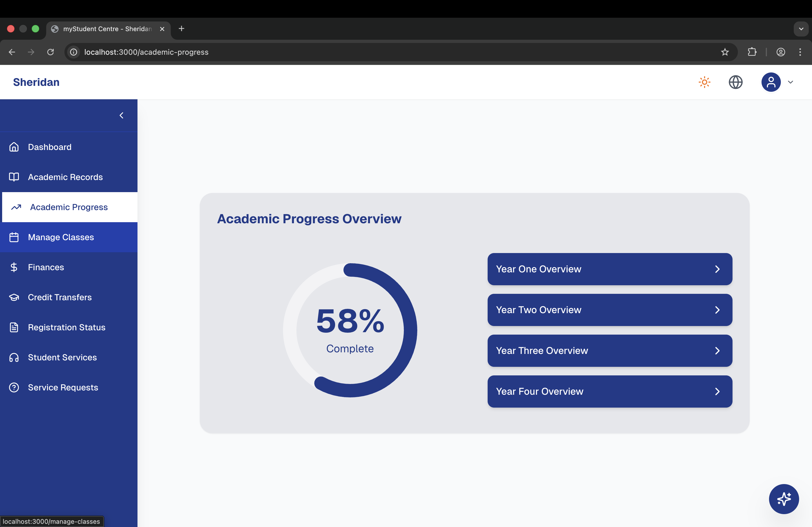Viewport: 812px width, 527px height.
Task: Toggle the light/dark theme sun icon
Action: (705, 82)
